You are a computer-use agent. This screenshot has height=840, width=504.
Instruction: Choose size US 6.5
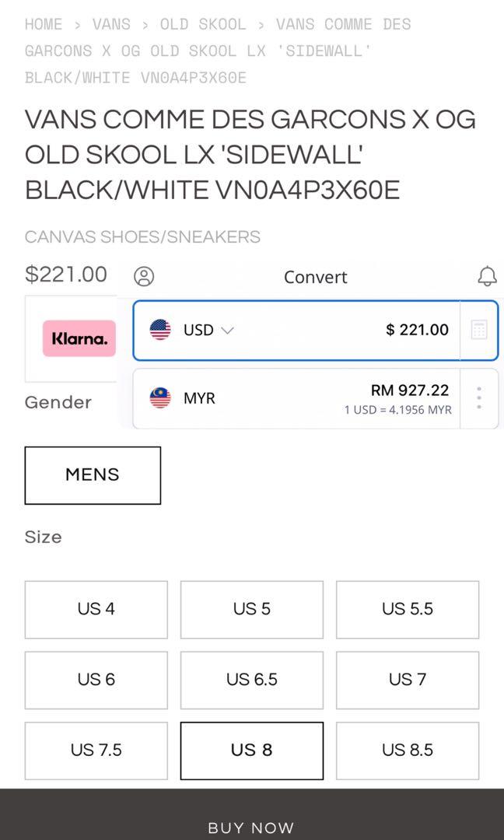[x=252, y=680]
